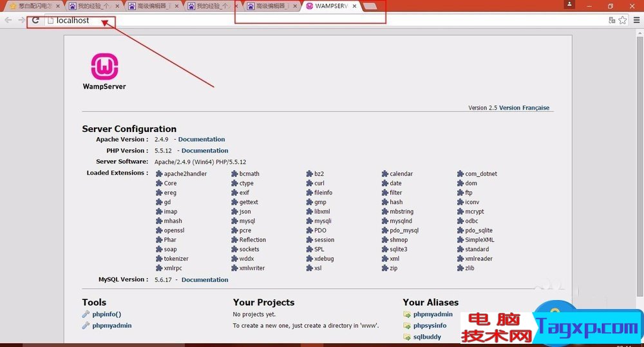Click the mcrypt extension text
644x347 pixels.
[475, 212]
